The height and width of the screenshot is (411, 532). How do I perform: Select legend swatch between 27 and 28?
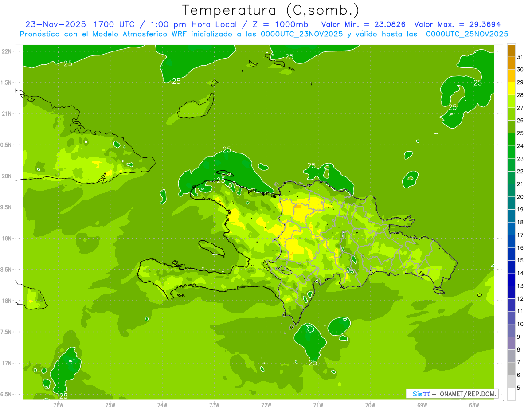511,102
